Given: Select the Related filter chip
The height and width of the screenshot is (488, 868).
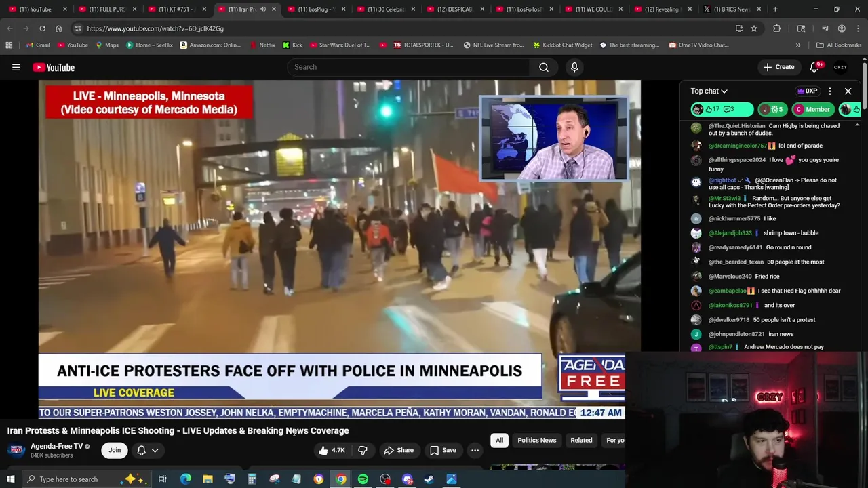Looking at the screenshot, I should 581,440.
